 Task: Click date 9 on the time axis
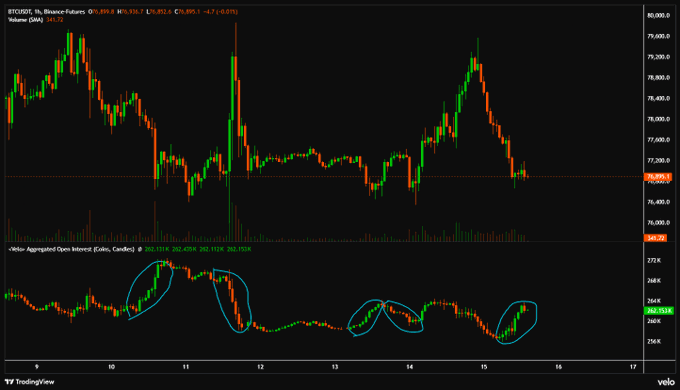pyautogui.click(x=36, y=367)
